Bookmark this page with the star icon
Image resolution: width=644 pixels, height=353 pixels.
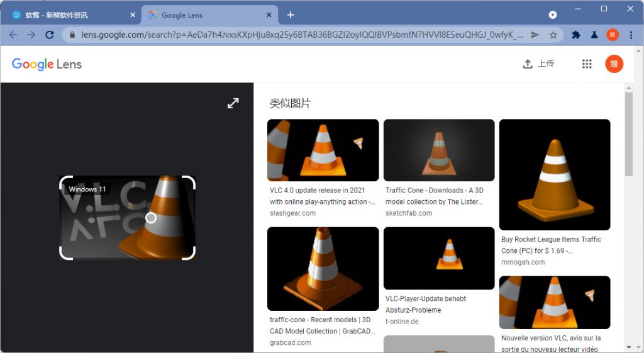point(553,35)
